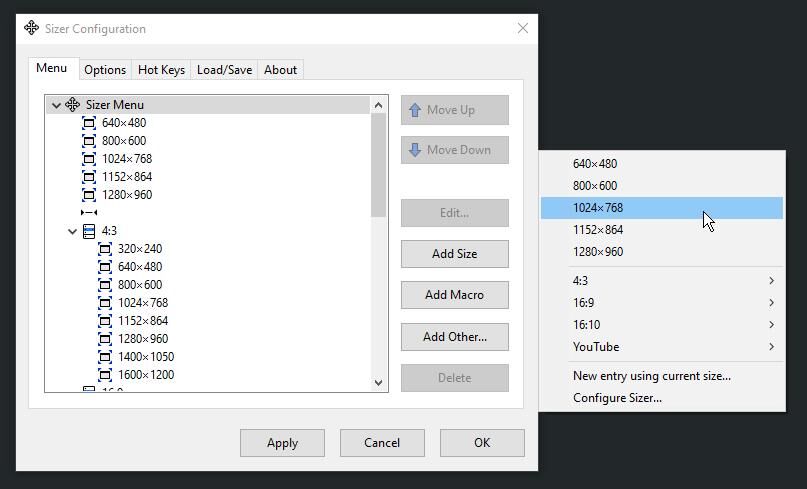The height and width of the screenshot is (489, 807).
Task: Choose 1152×864 from the popup menu
Action: 598,230
